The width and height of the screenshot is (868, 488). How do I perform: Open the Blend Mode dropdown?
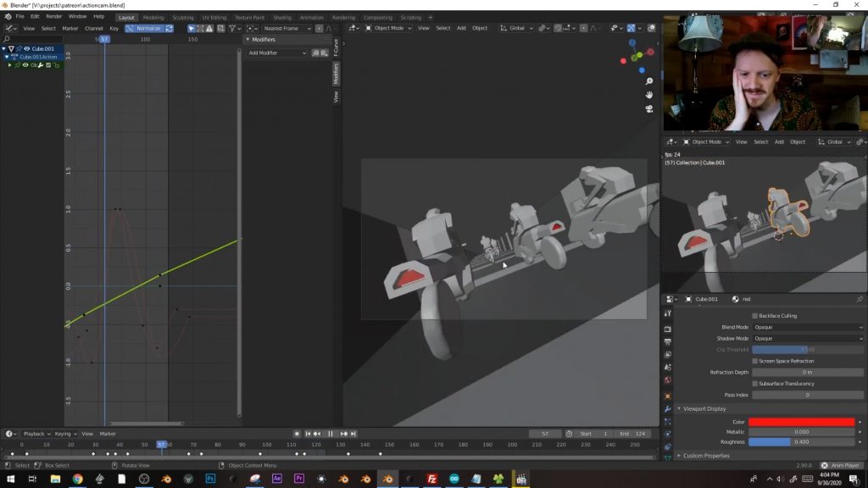coord(808,327)
